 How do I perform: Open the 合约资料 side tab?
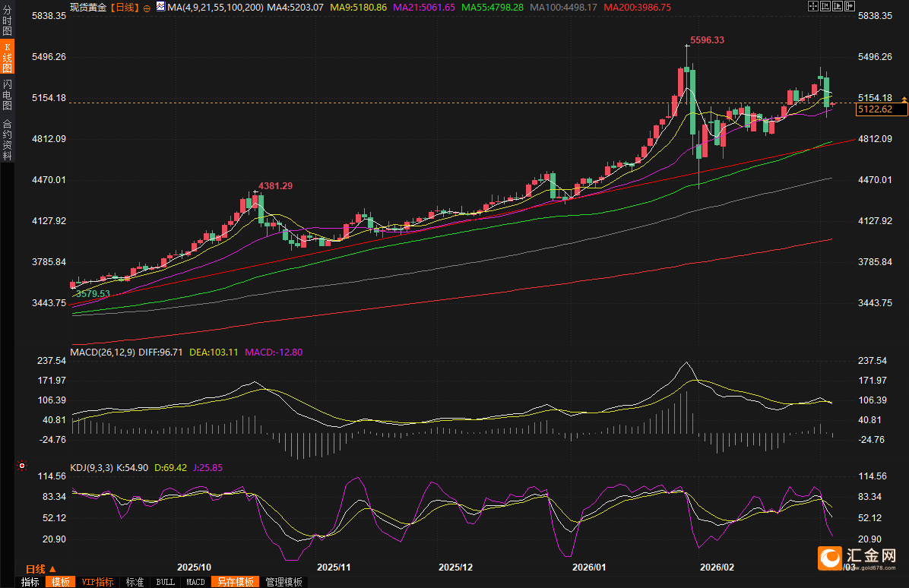click(x=7, y=140)
